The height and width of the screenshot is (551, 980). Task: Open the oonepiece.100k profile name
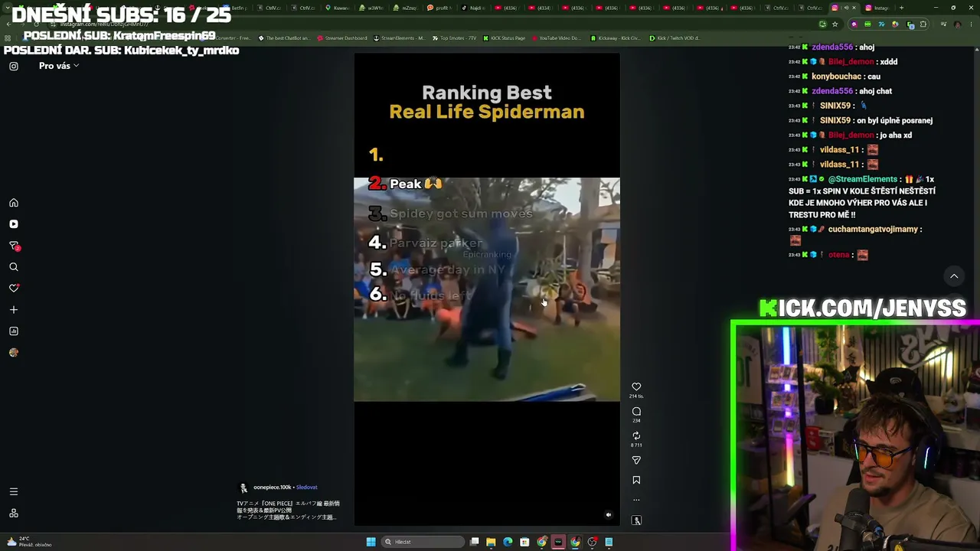pos(272,487)
